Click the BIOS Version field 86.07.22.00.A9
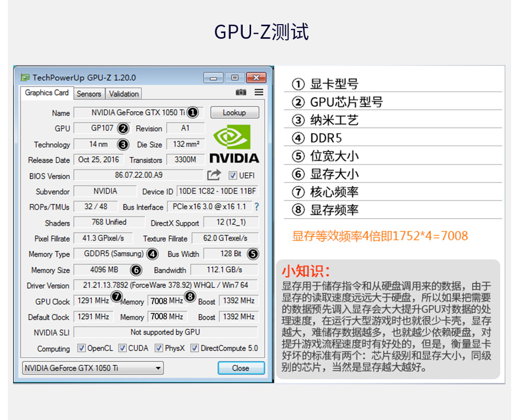 coord(138,175)
